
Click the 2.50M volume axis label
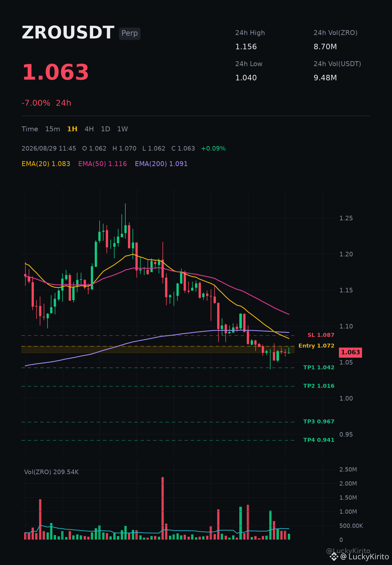(x=348, y=470)
